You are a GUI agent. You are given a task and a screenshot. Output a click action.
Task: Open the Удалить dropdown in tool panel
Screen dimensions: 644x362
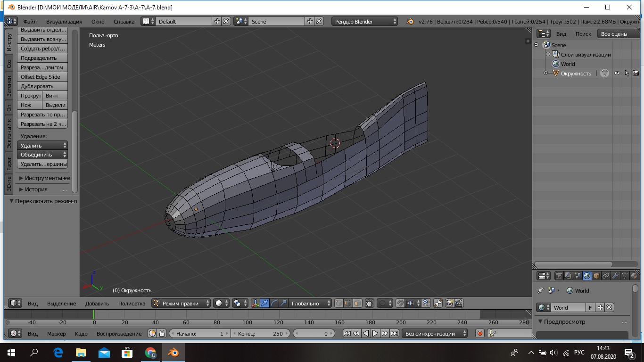coord(42,146)
